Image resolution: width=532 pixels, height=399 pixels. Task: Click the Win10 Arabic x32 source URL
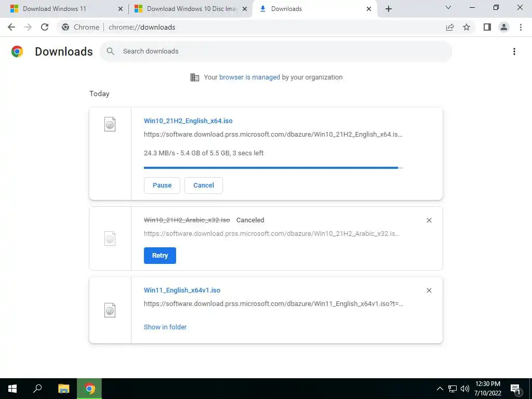tap(271, 234)
